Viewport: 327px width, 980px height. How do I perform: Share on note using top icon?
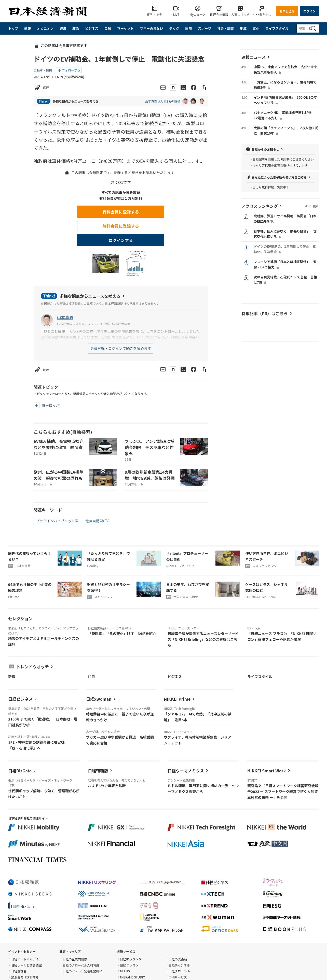pyautogui.click(x=173, y=88)
